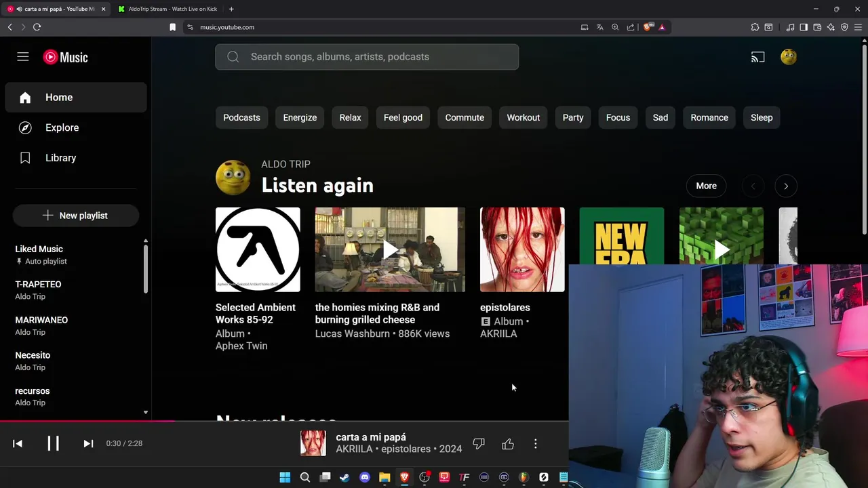Open the Explore section
The height and width of the screenshot is (488, 868).
(76, 127)
